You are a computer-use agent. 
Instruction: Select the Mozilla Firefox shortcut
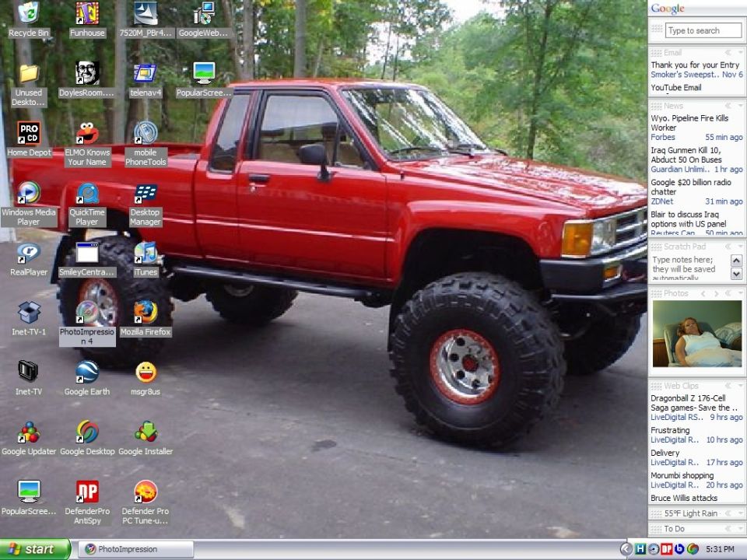(x=146, y=319)
